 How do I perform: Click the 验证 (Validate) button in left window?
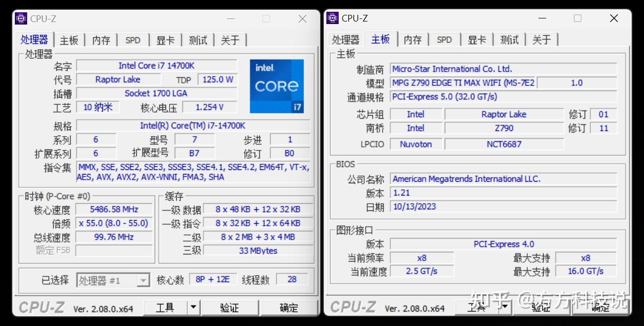[230, 308]
